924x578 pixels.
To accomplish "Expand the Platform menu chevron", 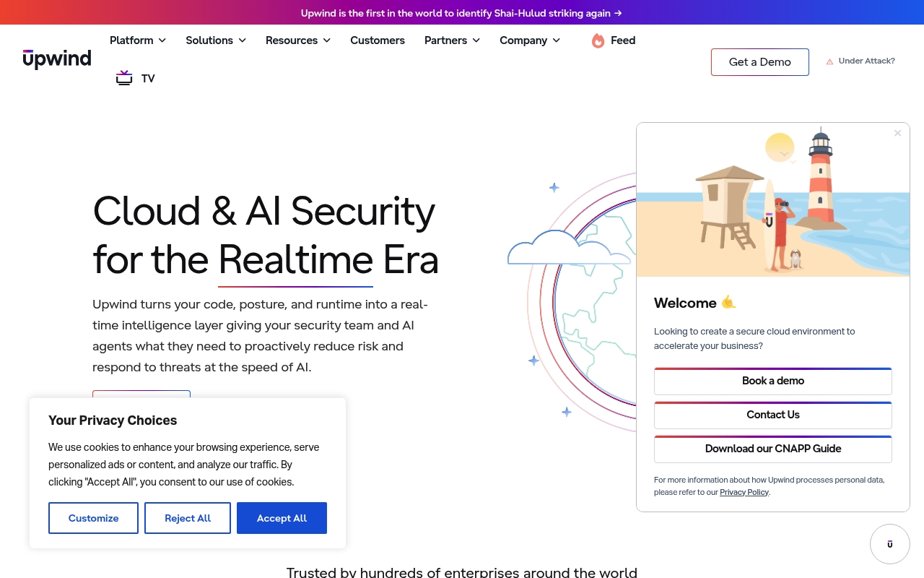I will click(x=162, y=40).
